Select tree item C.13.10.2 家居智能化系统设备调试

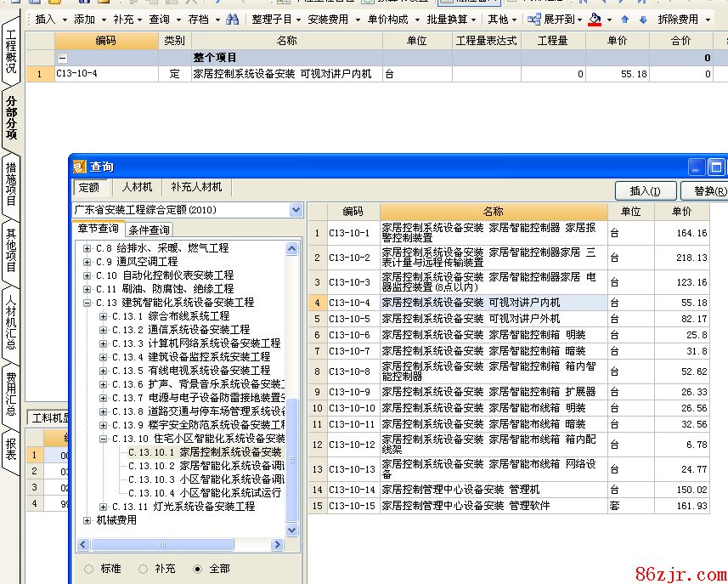coord(205,466)
